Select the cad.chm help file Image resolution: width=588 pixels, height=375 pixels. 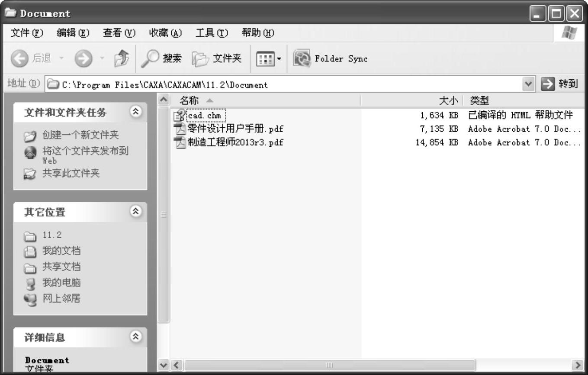pyautogui.click(x=204, y=116)
